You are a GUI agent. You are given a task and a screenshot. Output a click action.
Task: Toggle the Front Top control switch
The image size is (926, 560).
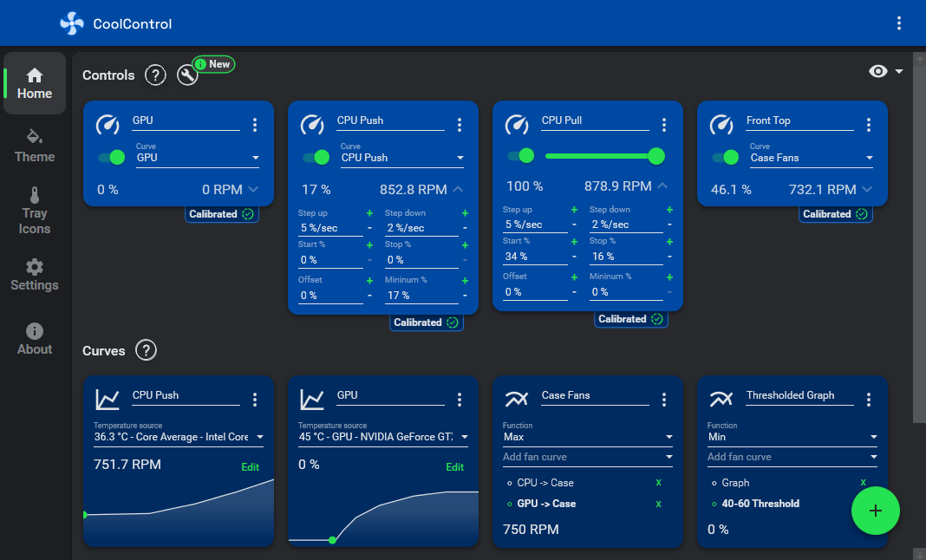click(725, 157)
